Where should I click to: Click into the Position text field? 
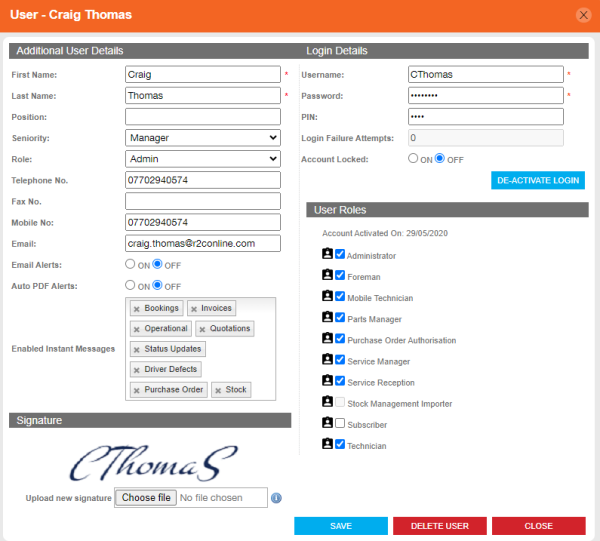(x=203, y=117)
